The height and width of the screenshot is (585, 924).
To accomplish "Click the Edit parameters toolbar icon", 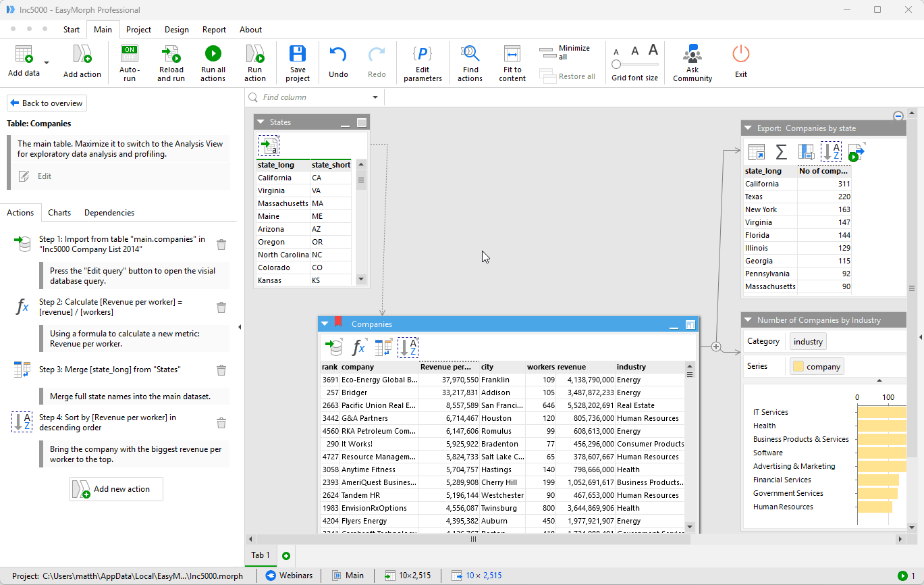I will (422, 62).
